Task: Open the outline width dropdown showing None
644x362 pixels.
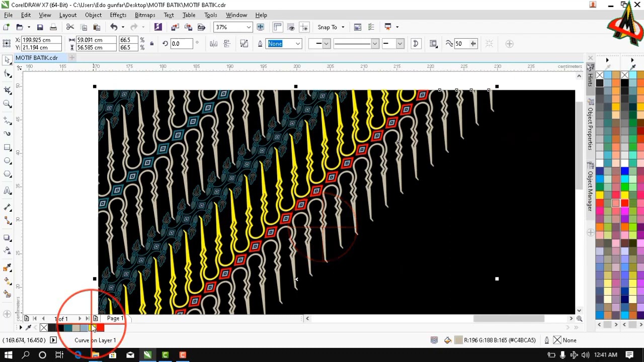Action: [297, 44]
